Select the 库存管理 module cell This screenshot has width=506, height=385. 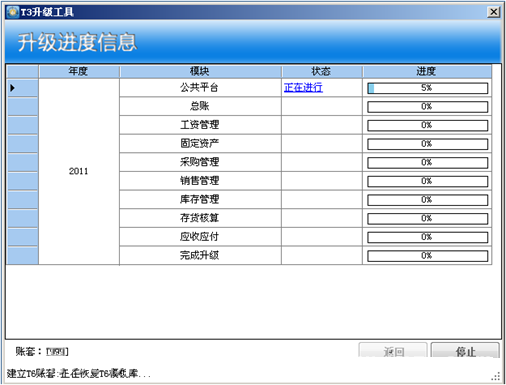point(200,200)
